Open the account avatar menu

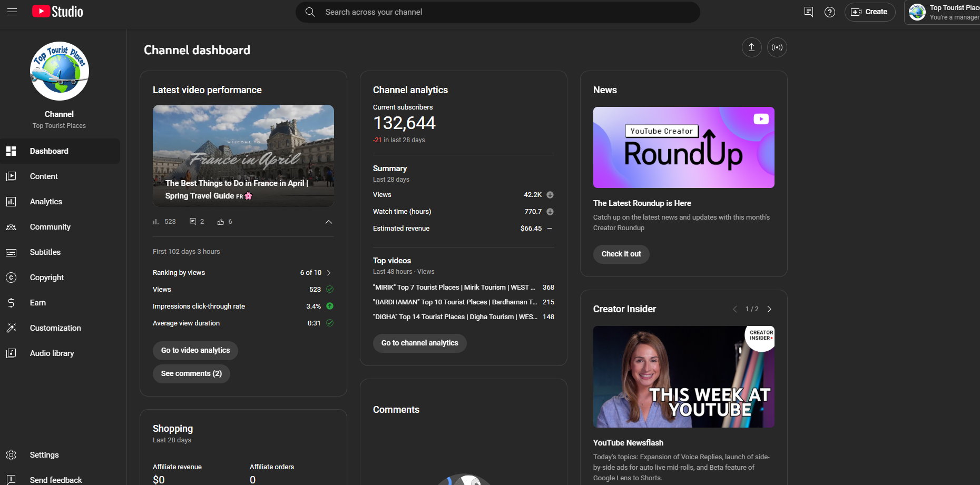[x=917, y=12]
